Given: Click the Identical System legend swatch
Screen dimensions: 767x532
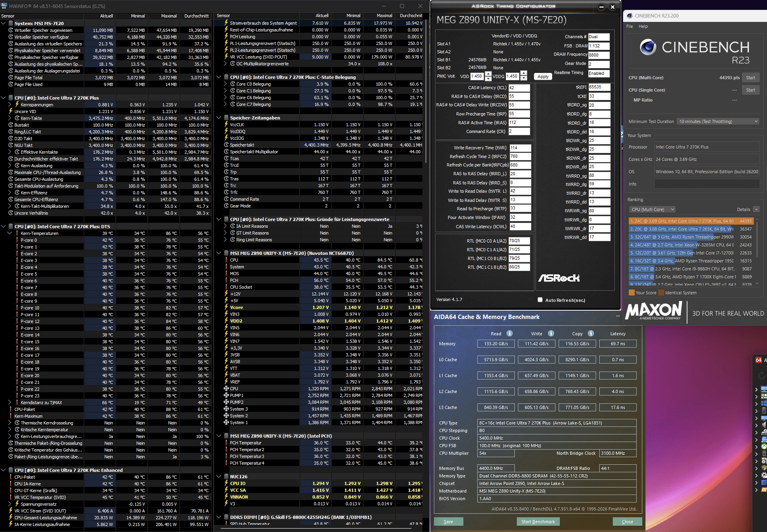Looking at the screenshot, I should click(x=661, y=293).
